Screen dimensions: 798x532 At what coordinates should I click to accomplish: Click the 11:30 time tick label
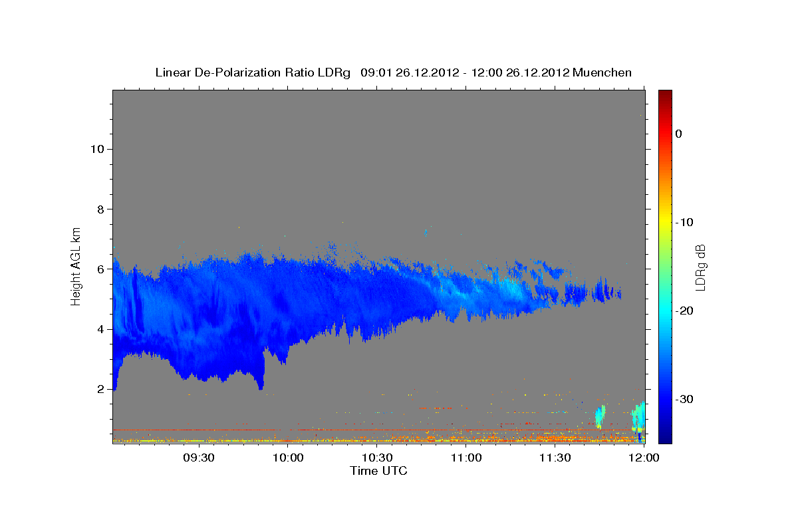pyautogui.click(x=555, y=458)
